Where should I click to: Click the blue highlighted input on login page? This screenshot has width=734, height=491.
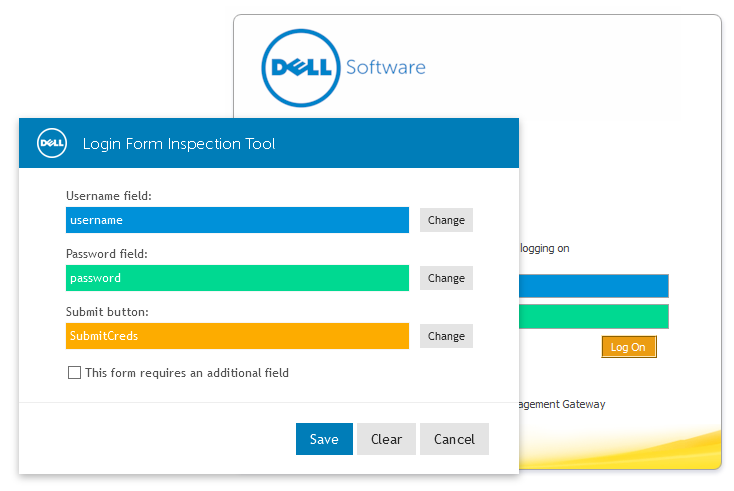pos(594,286)
